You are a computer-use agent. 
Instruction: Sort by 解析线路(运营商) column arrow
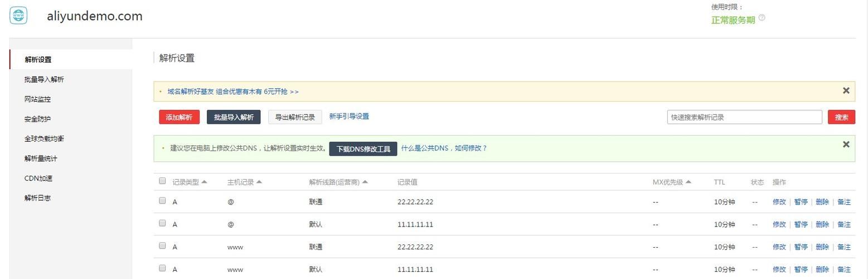tap(364, 182)
